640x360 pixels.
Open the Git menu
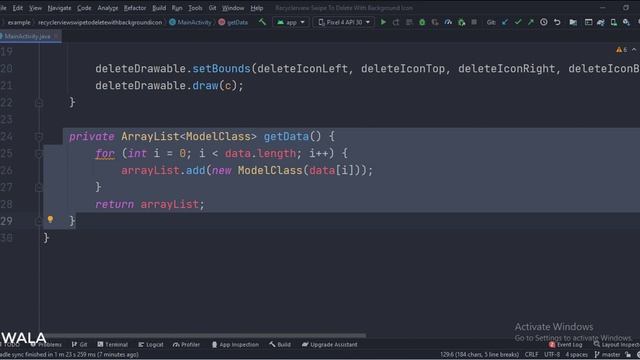click(212, 8)
